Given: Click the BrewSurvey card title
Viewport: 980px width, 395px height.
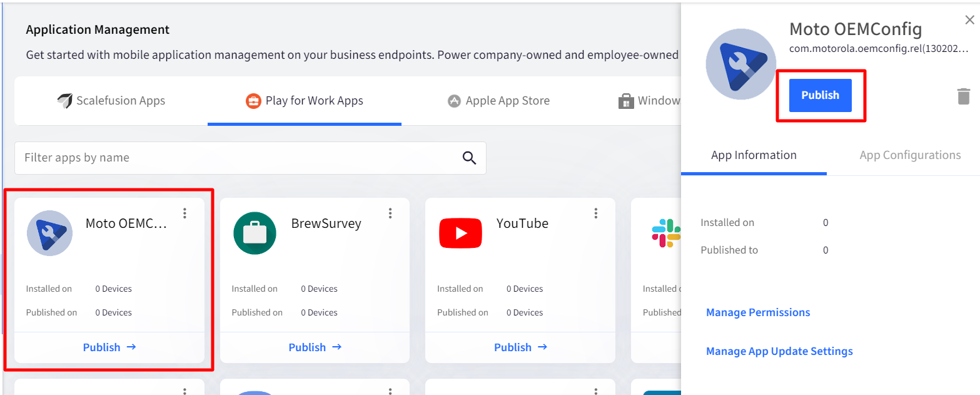Looking at the screenshot, I should click(326, 223).
